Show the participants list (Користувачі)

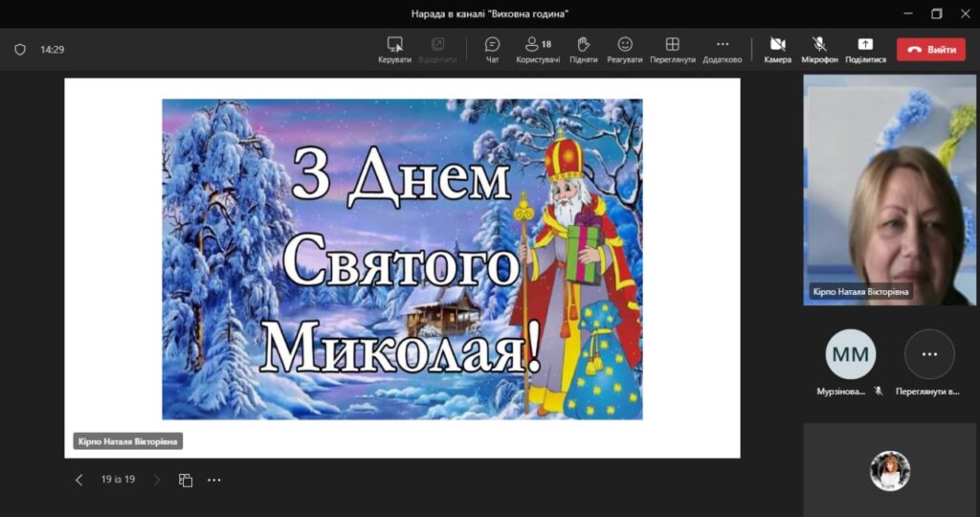pyautogui.click(x=538, y=49)
